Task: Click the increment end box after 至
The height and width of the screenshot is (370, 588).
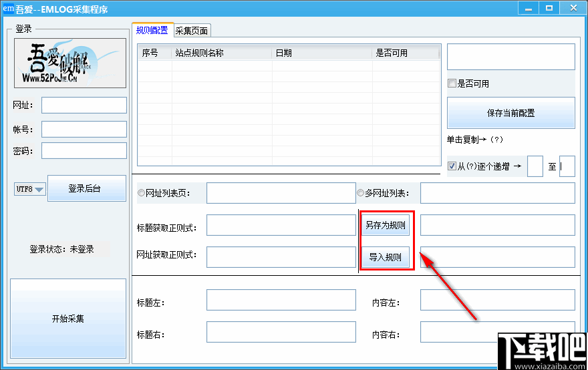Action: tap(567, 166)
